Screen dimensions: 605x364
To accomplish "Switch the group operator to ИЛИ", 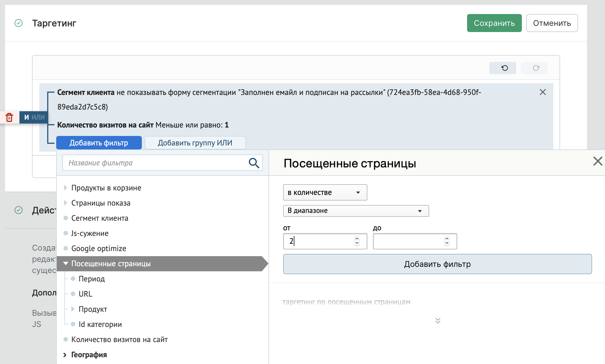I will 38,117.
